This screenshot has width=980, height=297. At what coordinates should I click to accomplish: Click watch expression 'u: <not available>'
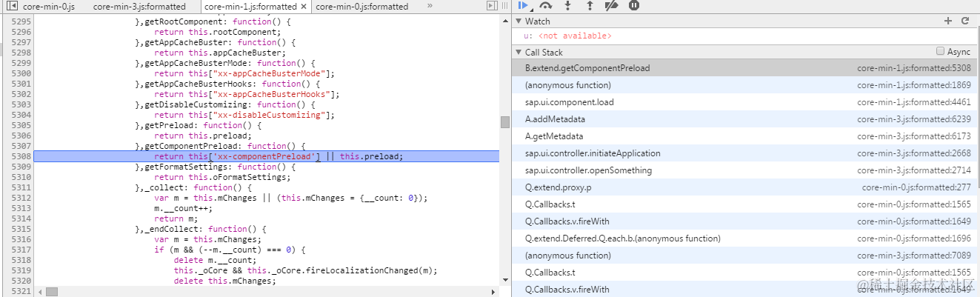pos(567,36)
